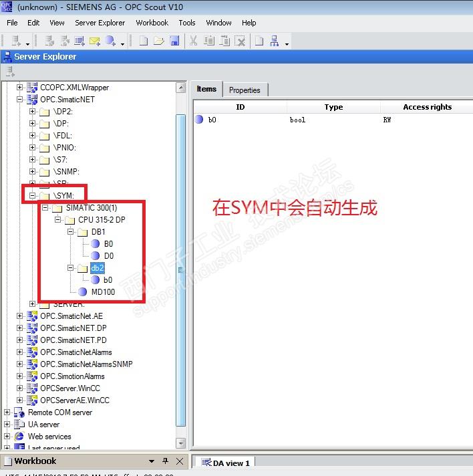Screen dimensions: 473x476
Task: Select the OPC.SimaticNET.PD server node
Action: coord(73,340)
